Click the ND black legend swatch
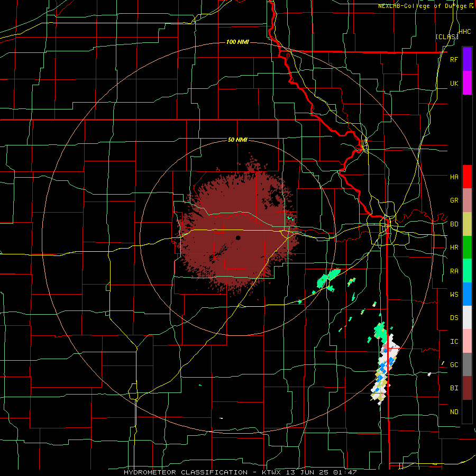The image size is (476, 476). click(x=467, y=411)
